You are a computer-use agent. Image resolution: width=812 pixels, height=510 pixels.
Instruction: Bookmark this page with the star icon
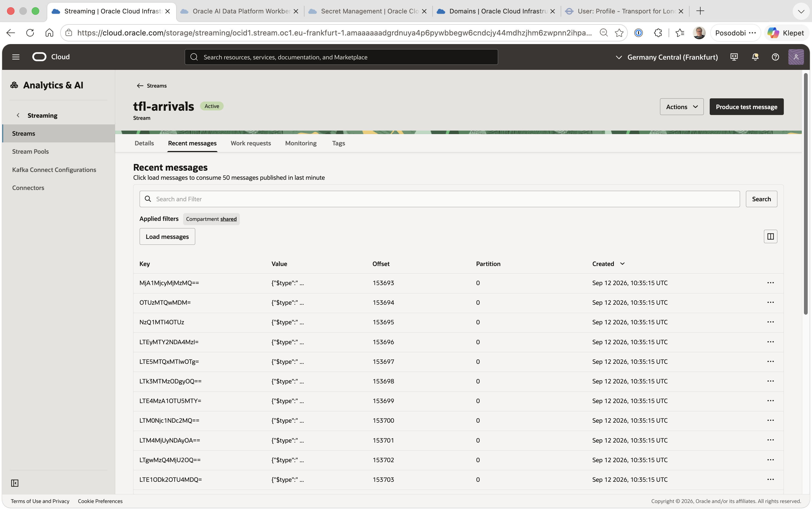point(619,33)
